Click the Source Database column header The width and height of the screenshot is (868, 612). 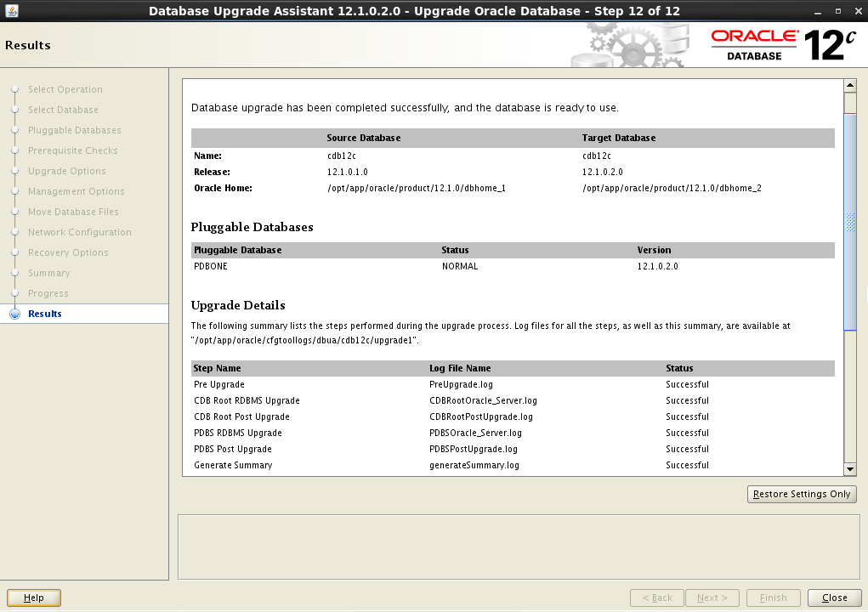point(363,138)
